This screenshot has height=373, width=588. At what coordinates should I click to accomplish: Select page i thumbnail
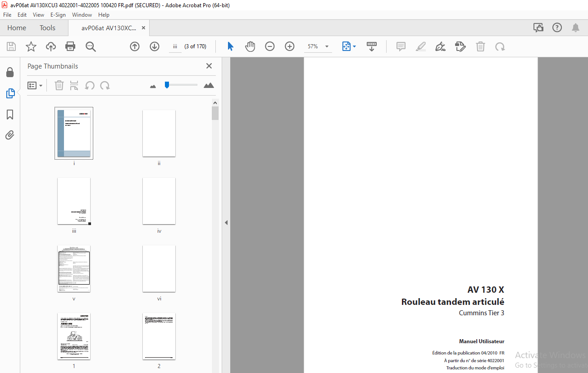(x=74, y=133)
